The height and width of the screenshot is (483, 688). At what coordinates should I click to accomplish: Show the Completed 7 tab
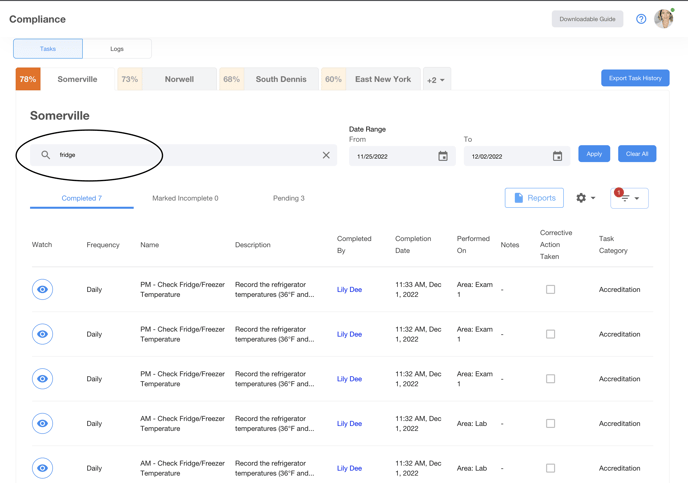[x=82, y=198]
